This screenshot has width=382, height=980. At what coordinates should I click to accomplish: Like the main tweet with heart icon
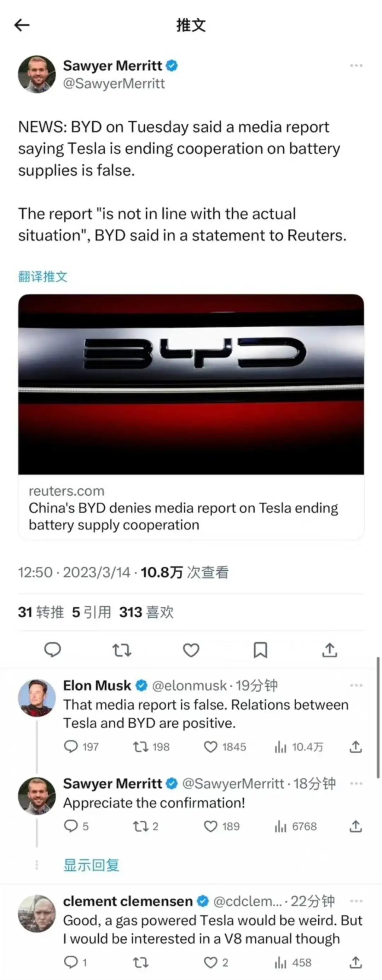click(x=191, y=650)
